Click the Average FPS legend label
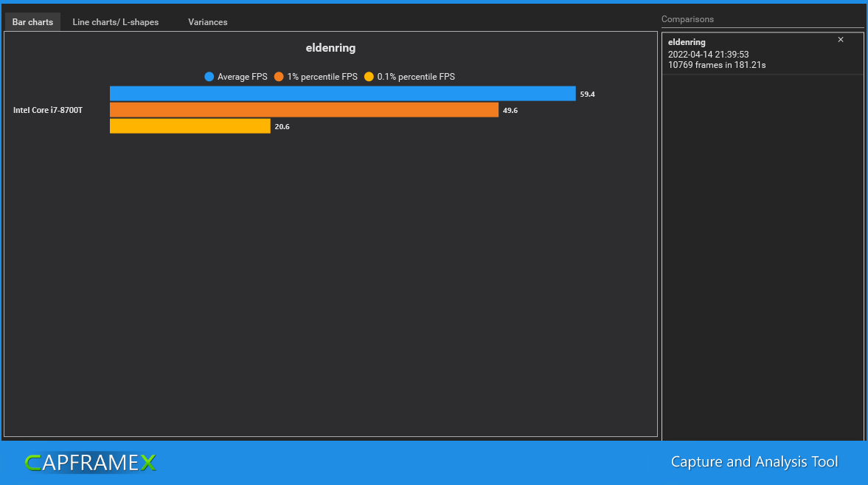The width and height of the screenshot is (868, 485). coord(242,77)
